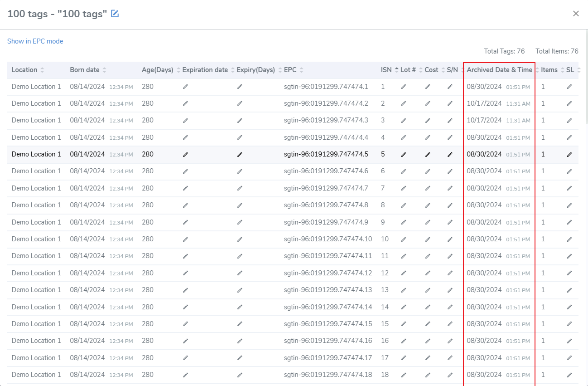Screen dimensions: 588x386
Task: Select EPC sgtin-96:0191299.747474.18
Action: [328, 375]
